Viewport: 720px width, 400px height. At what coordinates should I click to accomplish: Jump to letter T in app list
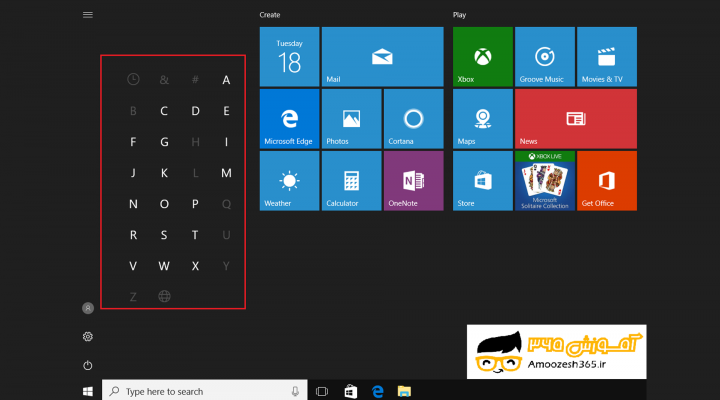[195, 235]
